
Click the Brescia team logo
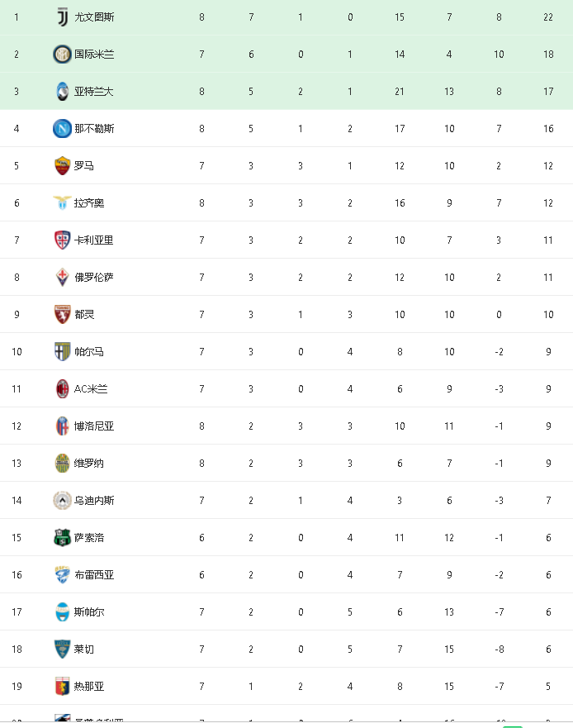pos(62,575)
